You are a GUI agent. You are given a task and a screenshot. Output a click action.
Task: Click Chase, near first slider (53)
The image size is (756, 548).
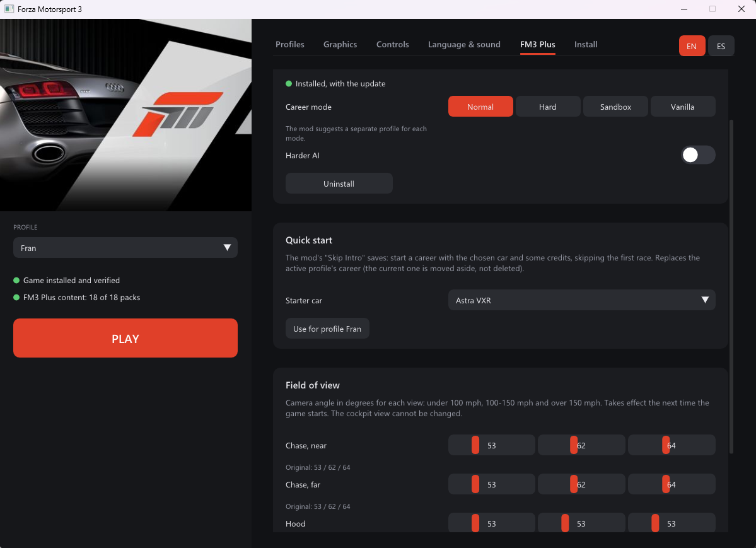pos(491,445)
